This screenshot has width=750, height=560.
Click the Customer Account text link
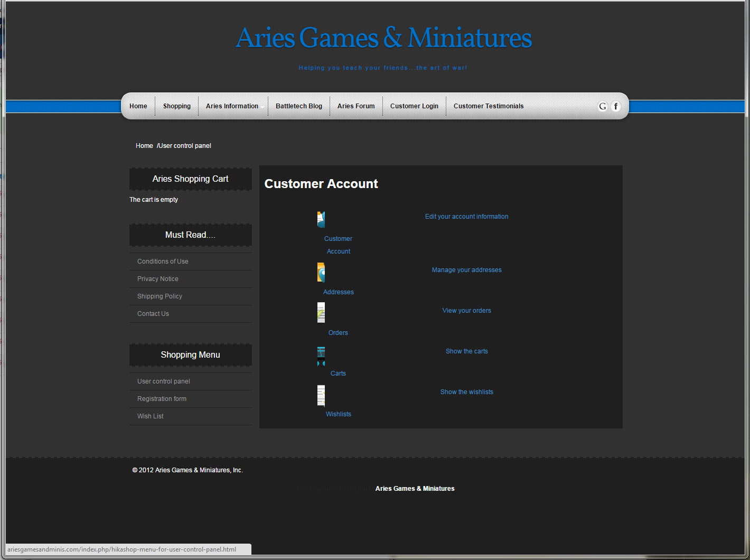coord(339,245)
